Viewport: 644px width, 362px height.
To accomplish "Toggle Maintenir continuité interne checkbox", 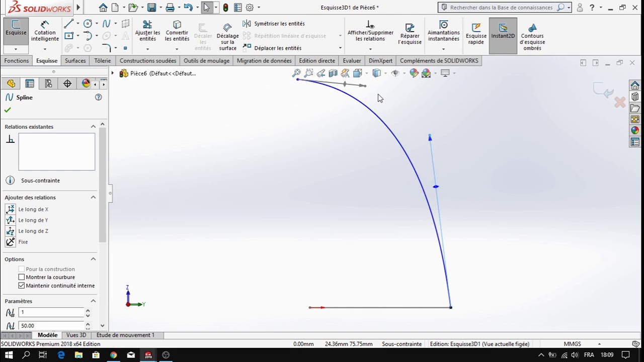I will (x=22, y=286).
